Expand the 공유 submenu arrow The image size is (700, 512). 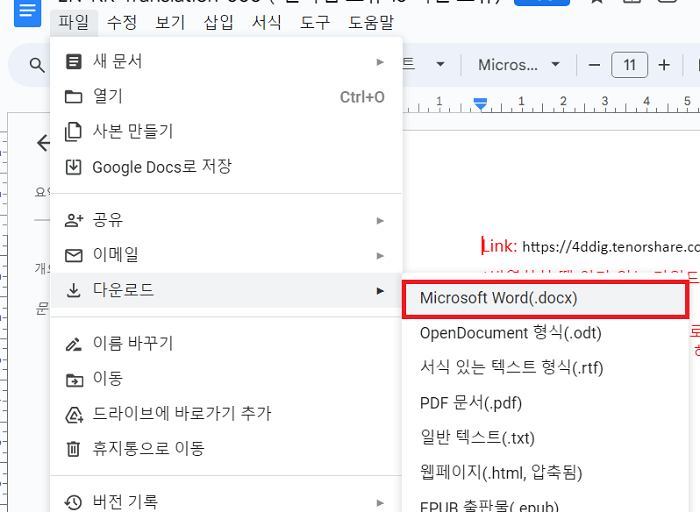coord(380,221)
